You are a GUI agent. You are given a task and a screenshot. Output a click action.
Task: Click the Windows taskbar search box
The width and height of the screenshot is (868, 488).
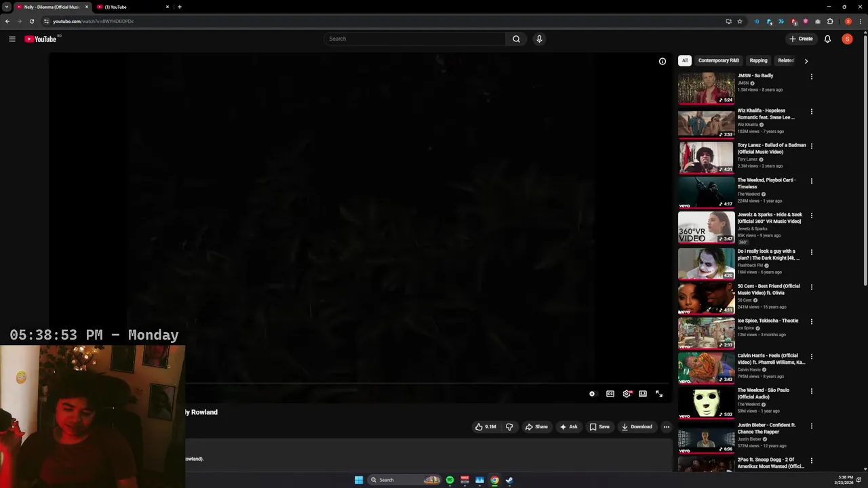(x=404, y=480)
